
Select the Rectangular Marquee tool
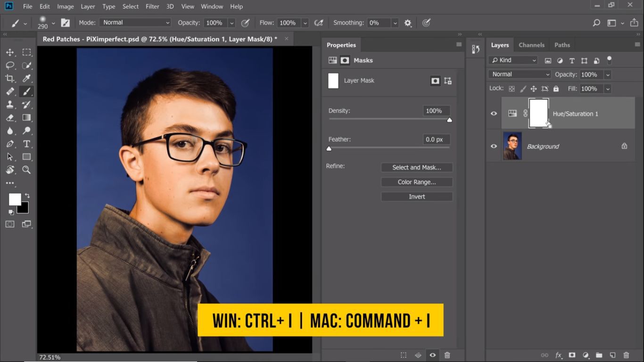point(27,52)
